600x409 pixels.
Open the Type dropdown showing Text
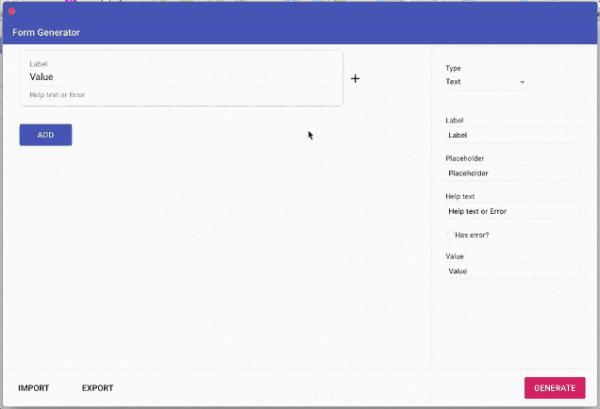(486, 82)
